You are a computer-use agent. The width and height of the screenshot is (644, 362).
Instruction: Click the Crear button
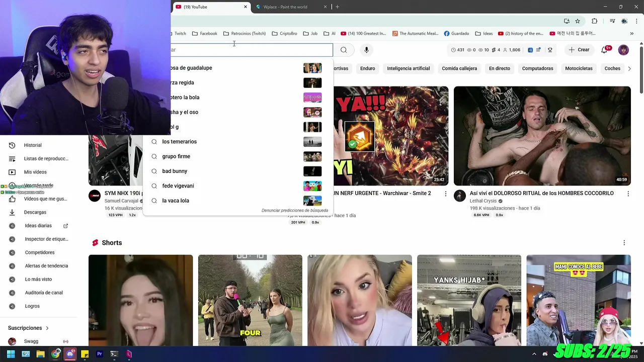pos(579,50)
